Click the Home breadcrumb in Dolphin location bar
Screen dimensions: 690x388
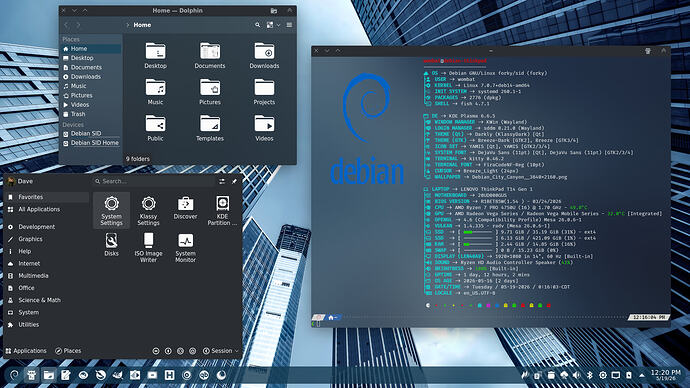[x=142, y=25]
